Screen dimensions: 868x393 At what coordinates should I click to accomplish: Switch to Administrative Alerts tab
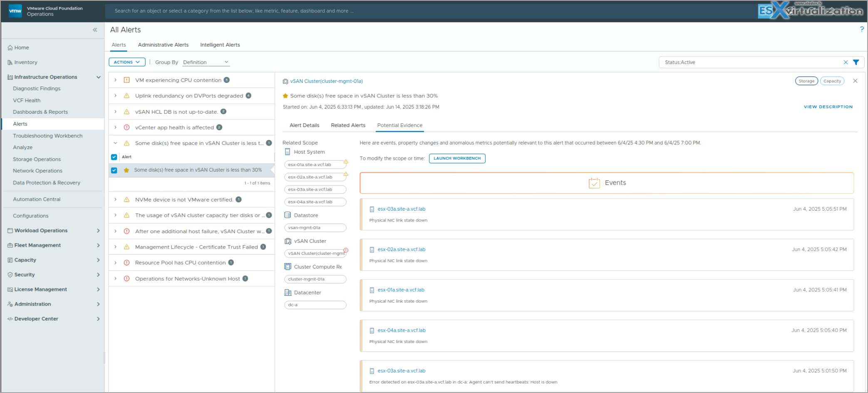[163, 45]
